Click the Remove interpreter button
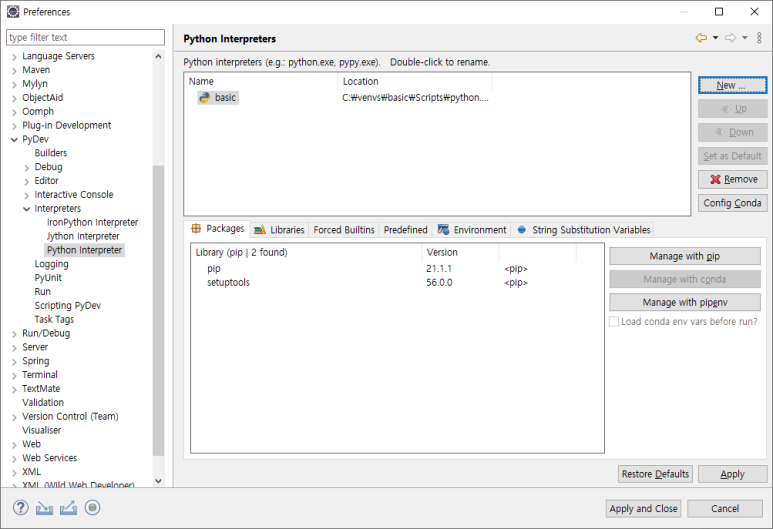The image size is (773, 529). tap(733, 179)
